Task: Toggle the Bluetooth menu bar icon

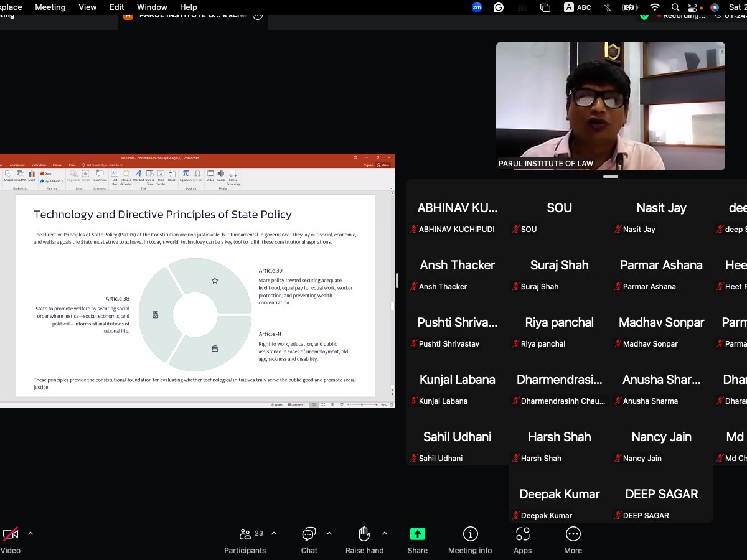Action: [x=608, y=7]
